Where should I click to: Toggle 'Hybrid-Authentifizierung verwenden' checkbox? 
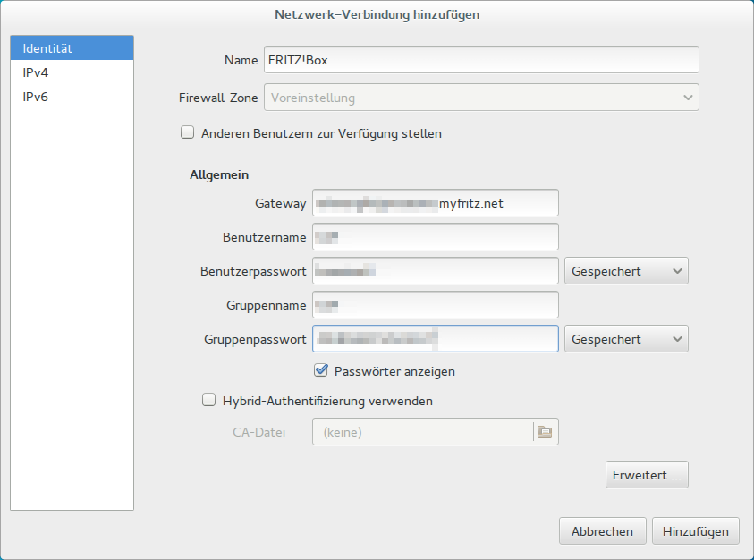[209, 401]
